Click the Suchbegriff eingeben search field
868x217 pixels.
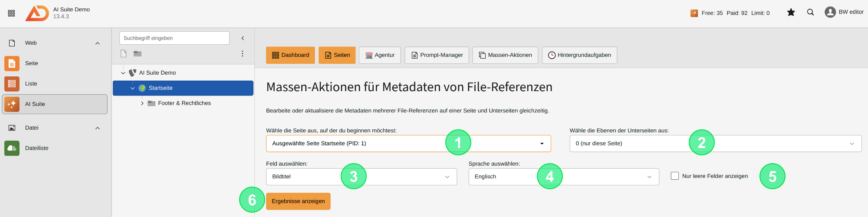pyautogui.click(x=174, y=38)
